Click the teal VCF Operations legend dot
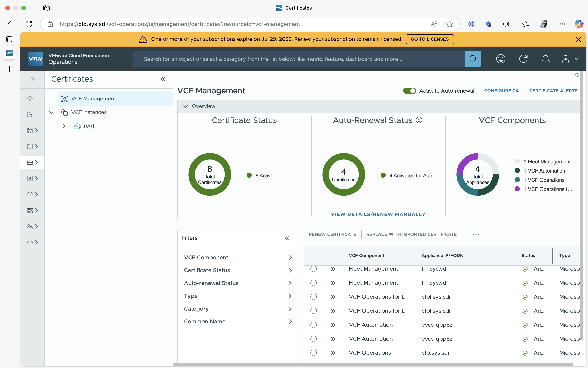The height and width of the screenshot is (368, 588). pyautogui.click(x=517, y=180)
